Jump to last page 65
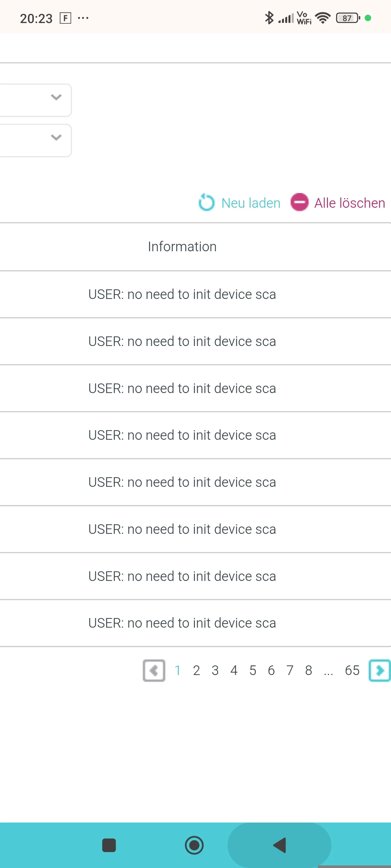391x868 pixels. tap(352, 671)
